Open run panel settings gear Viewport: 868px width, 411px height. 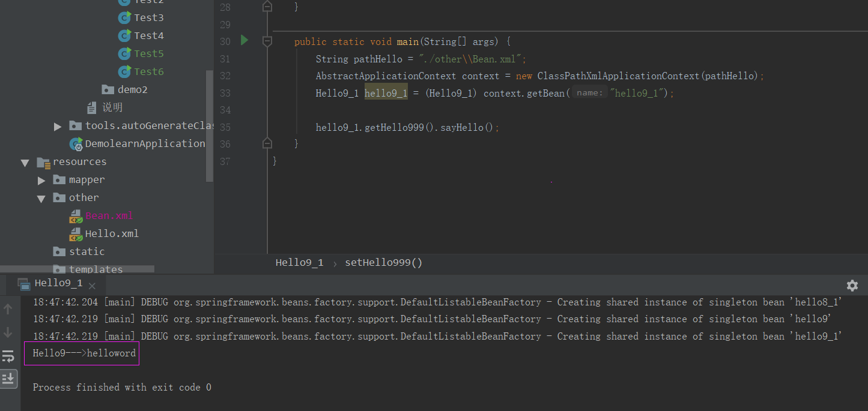click(x=852, y=285)
